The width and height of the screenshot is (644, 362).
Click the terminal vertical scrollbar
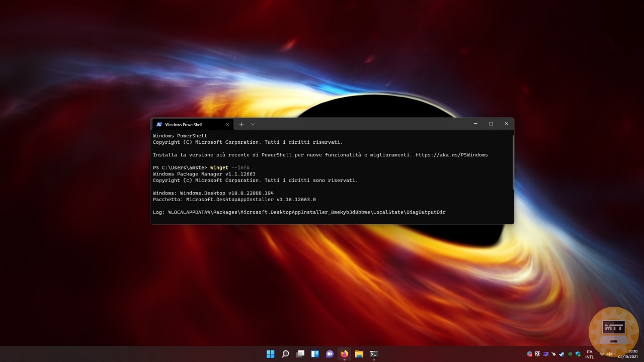point(513,162)
